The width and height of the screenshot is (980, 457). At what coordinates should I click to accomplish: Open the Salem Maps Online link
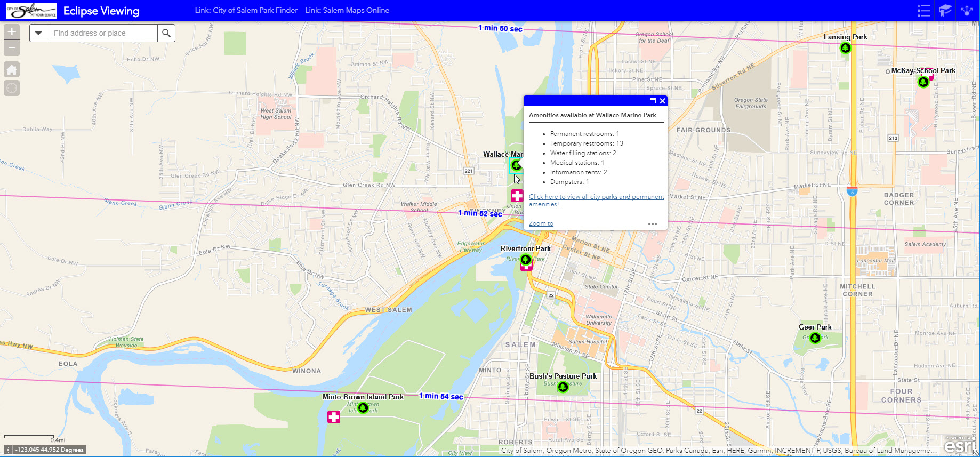pos(347,10)
